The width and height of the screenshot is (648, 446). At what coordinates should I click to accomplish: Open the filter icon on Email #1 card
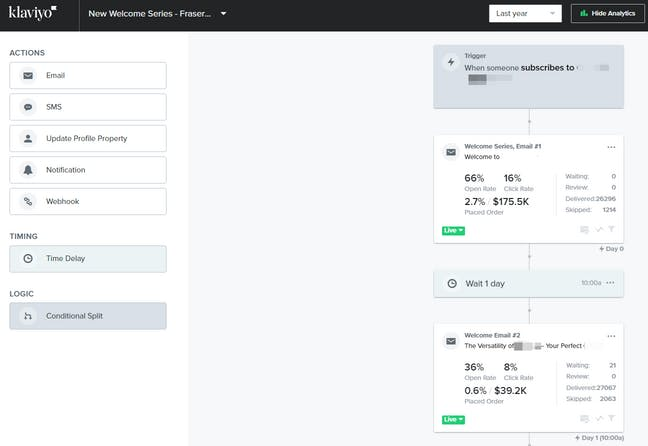(x=612, y=230)
